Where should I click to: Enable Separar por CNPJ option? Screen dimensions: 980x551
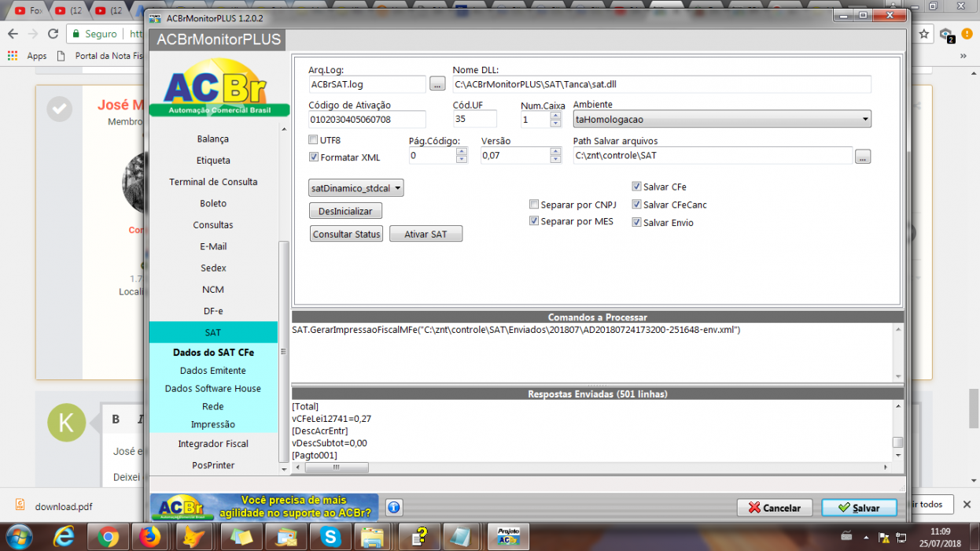(x=534, y=205)
